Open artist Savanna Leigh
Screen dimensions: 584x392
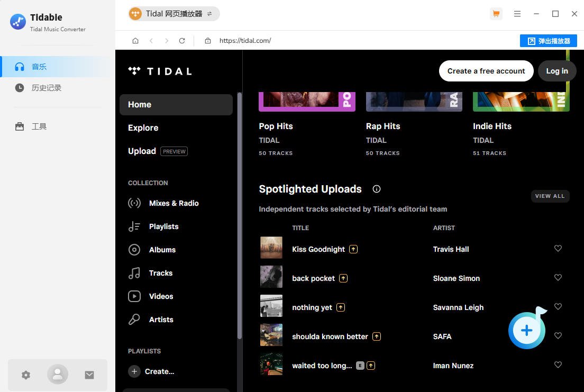pos(458,307)
